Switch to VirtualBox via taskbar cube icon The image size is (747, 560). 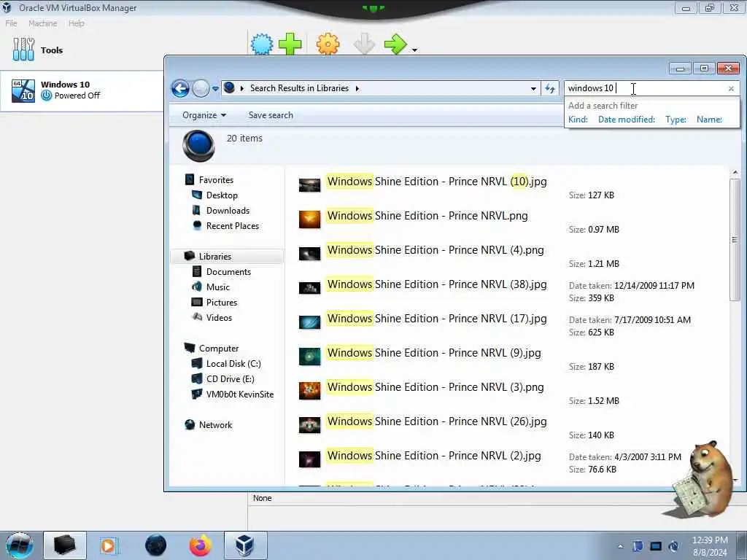[x=245, y=545]
